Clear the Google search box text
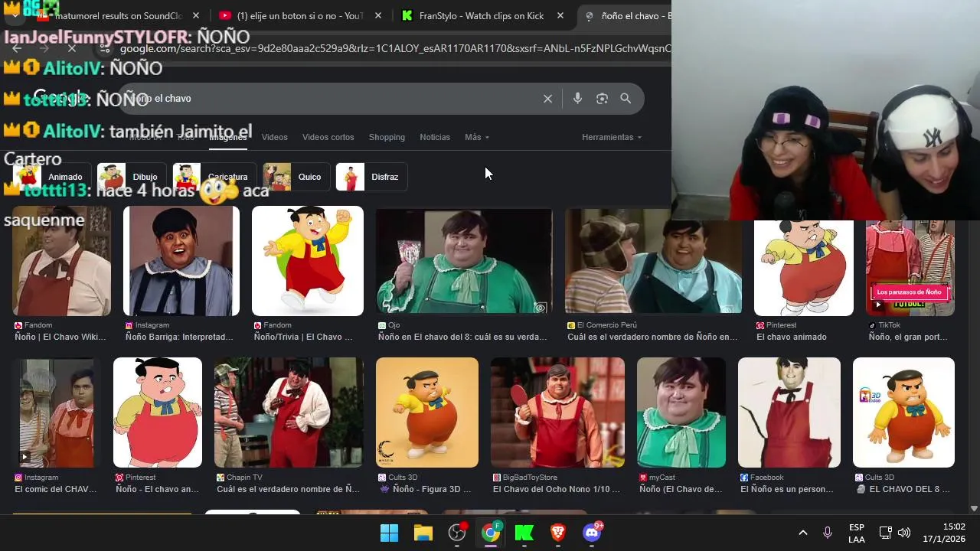 (547, 99)
